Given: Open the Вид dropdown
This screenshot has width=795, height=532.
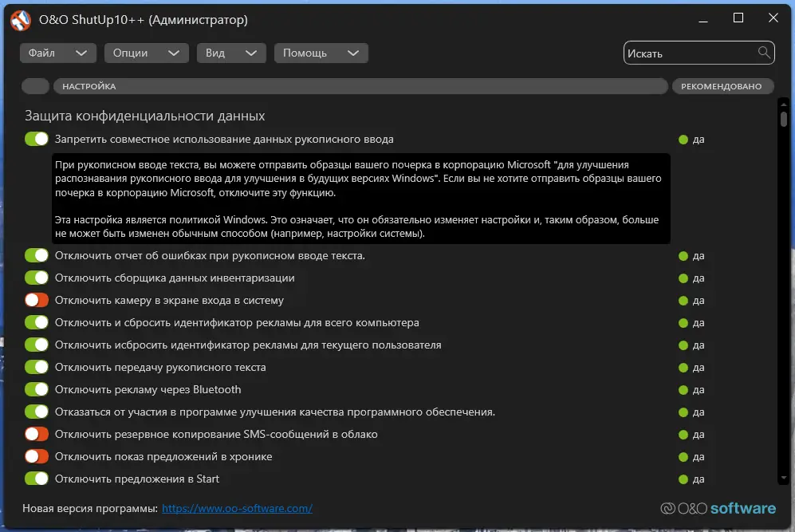Looking at the screenshot, I should coord(230,53).
